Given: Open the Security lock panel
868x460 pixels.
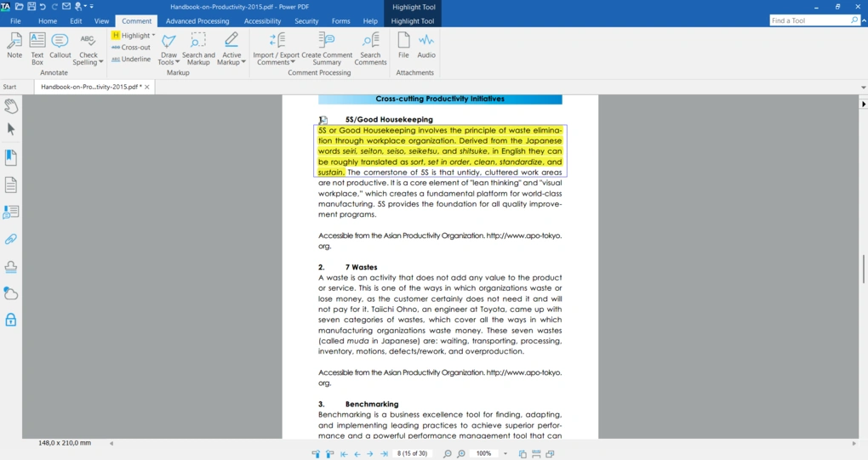Looking at the screenshot, I should click(x=10, y=320).
